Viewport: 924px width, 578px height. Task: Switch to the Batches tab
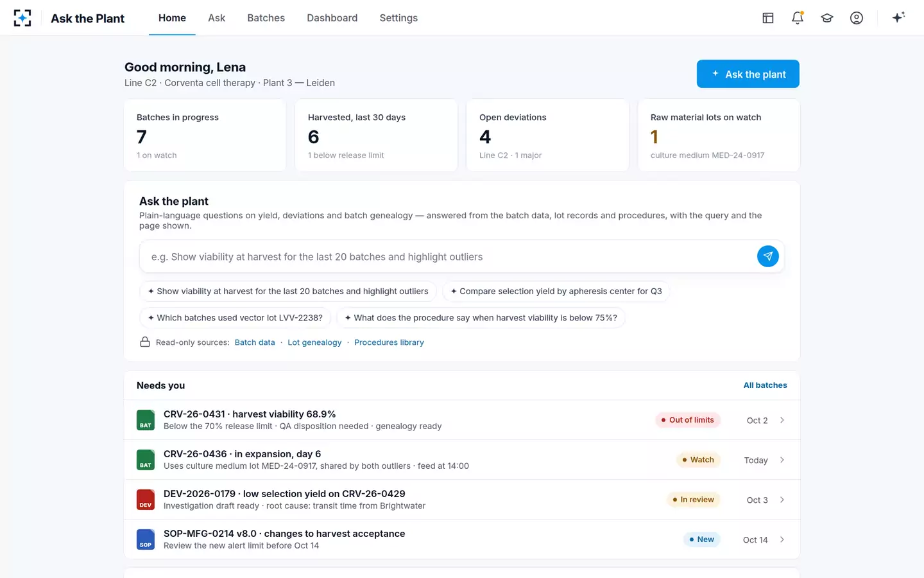[266, 18]
